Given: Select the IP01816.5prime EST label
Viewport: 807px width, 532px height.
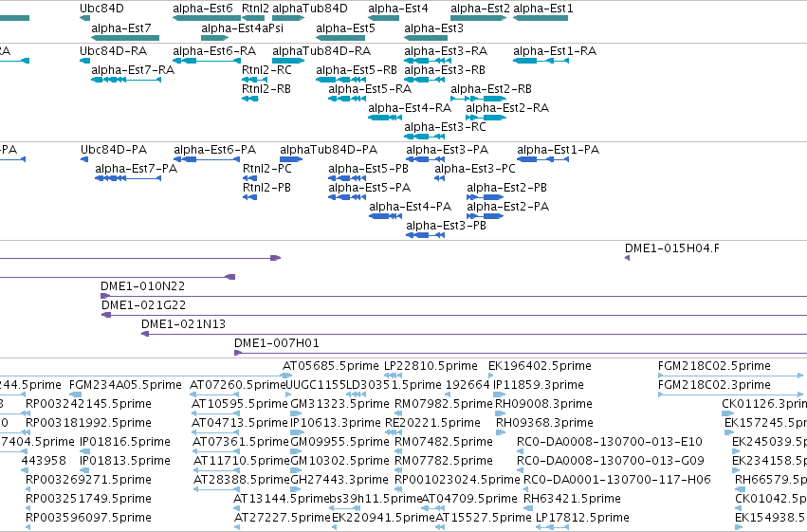Looking at the screenshot, I should point(125,442).
